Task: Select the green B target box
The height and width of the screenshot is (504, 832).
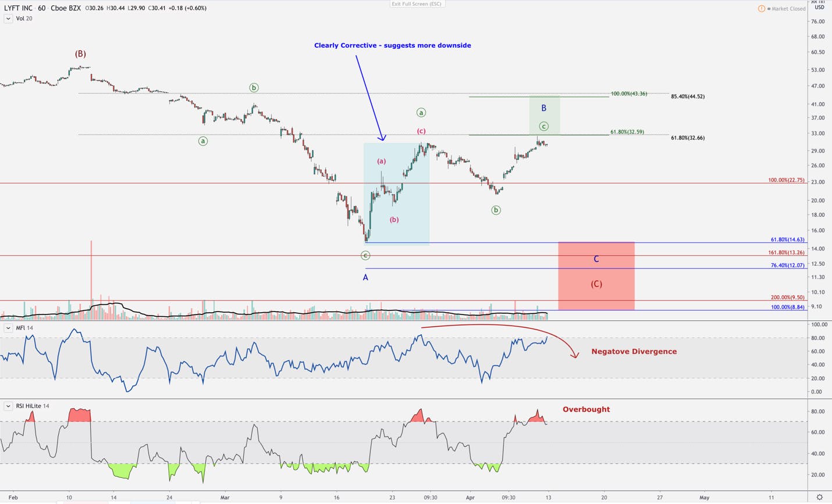Action: point(545,116)
